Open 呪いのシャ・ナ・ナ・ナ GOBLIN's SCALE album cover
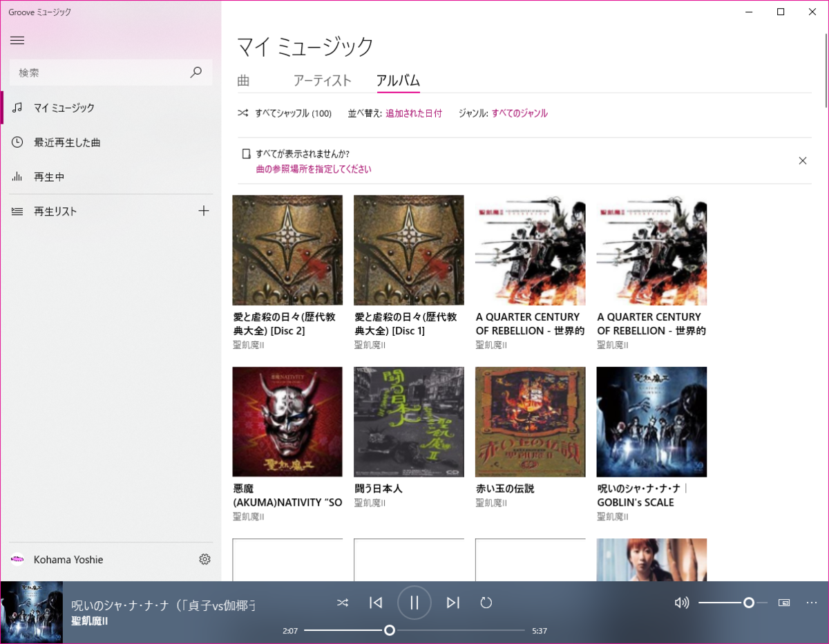Screen dimensions: 829x644 (652, 422)
